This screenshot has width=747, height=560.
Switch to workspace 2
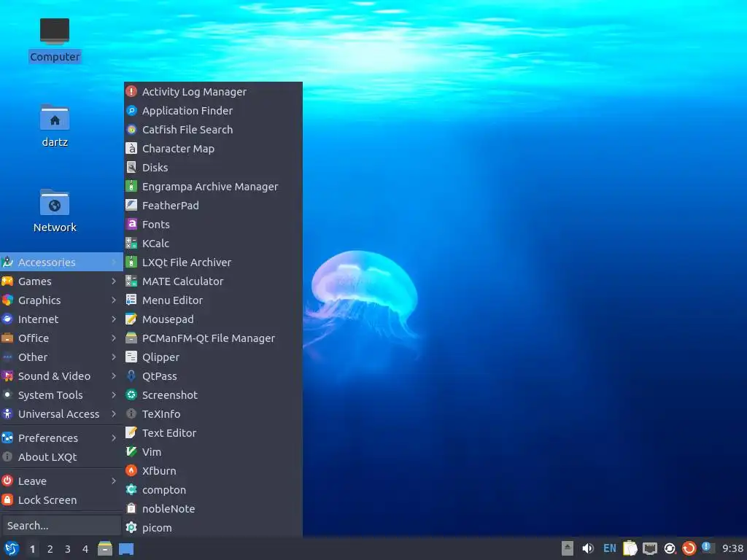coord(50,549)
